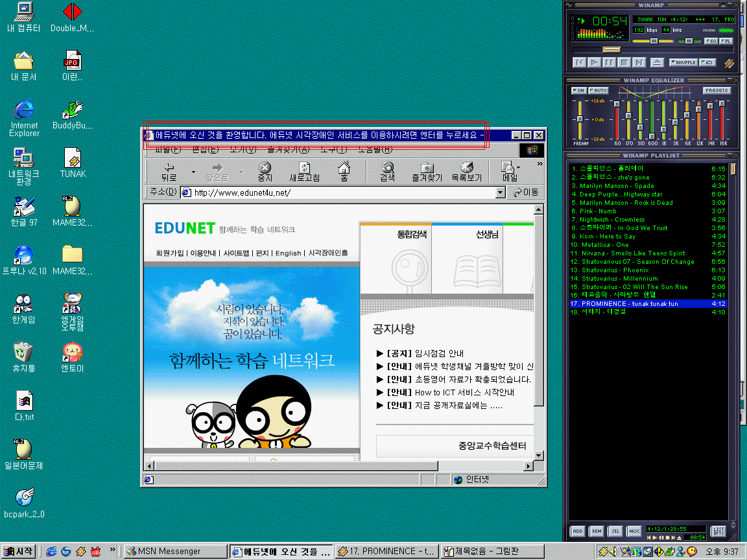The width and height of the screenshot is (747, 560).
Task: Select the Double_M... desktop icon
Action: pyautogui.click(x=73, y=17)
